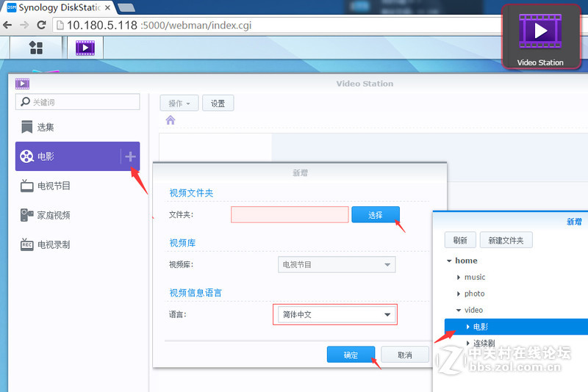Expand the 连续剧 folder node
Screen dimensions: 588x392
click(x=467, y=343)
